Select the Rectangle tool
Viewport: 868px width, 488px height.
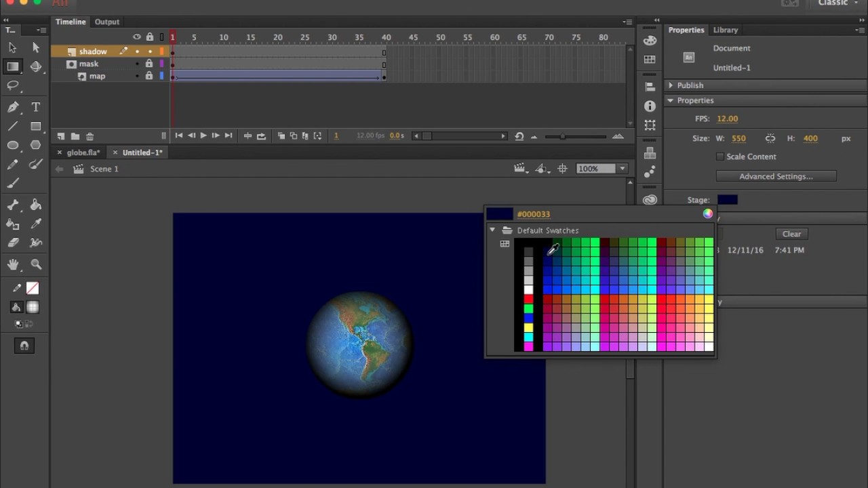36,126
